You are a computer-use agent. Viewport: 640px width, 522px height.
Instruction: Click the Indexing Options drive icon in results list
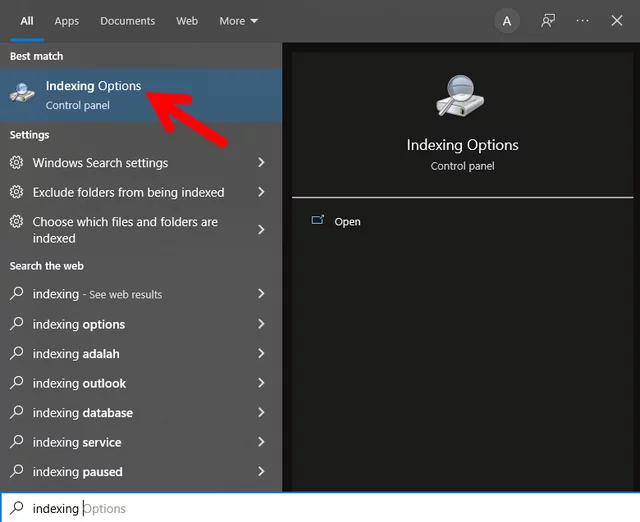click(x=22, y=92)
